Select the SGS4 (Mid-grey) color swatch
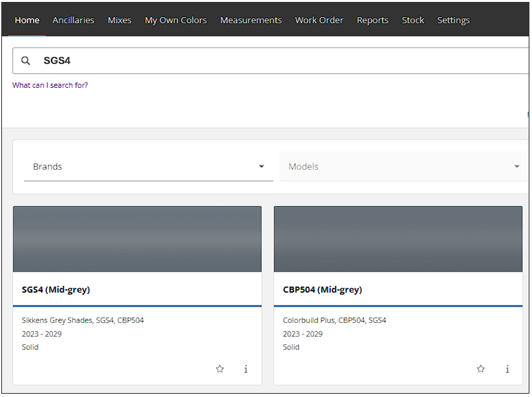Screen dimensions: 532x397 click(x=137, y=239)
